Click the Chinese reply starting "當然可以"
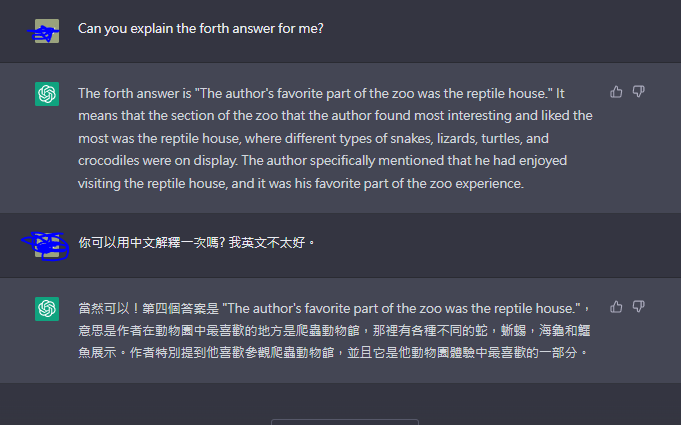This screenshot has width=681, height=425. 335,329
